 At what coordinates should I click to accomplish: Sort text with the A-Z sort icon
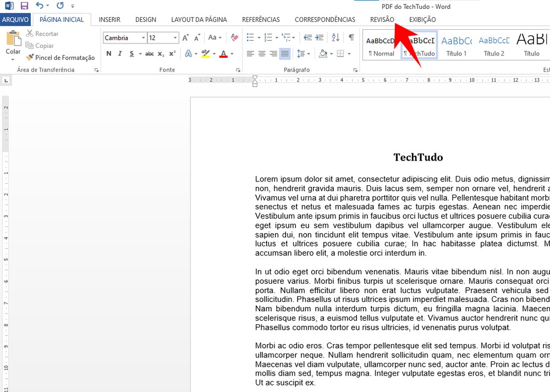click(335, 37)
